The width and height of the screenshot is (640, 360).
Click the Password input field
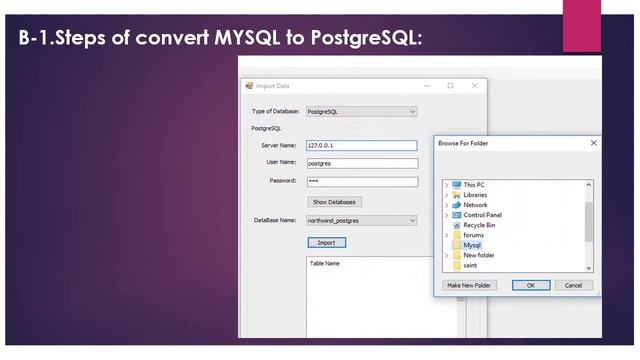click(x=362, y=182)
